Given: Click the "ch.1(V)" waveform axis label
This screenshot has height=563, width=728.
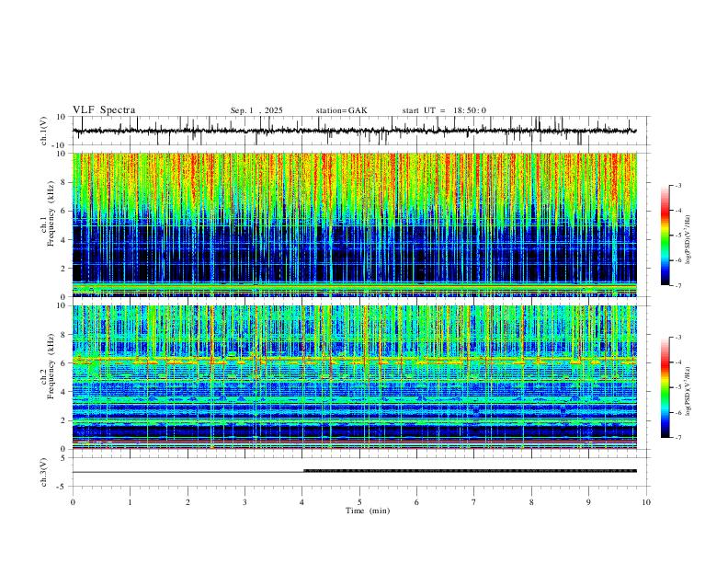Looking at the screenshot, I should pyautogui.click(x=44, y=131).
